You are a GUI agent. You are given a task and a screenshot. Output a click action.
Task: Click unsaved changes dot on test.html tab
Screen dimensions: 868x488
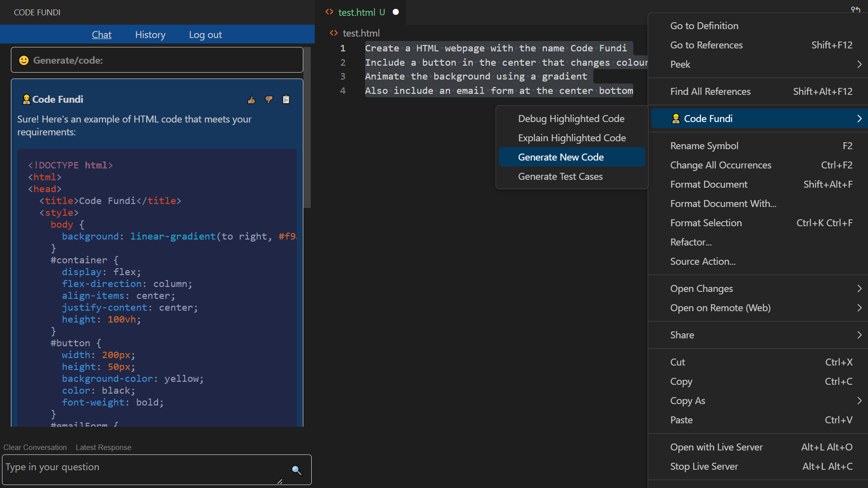coord(396,12)
